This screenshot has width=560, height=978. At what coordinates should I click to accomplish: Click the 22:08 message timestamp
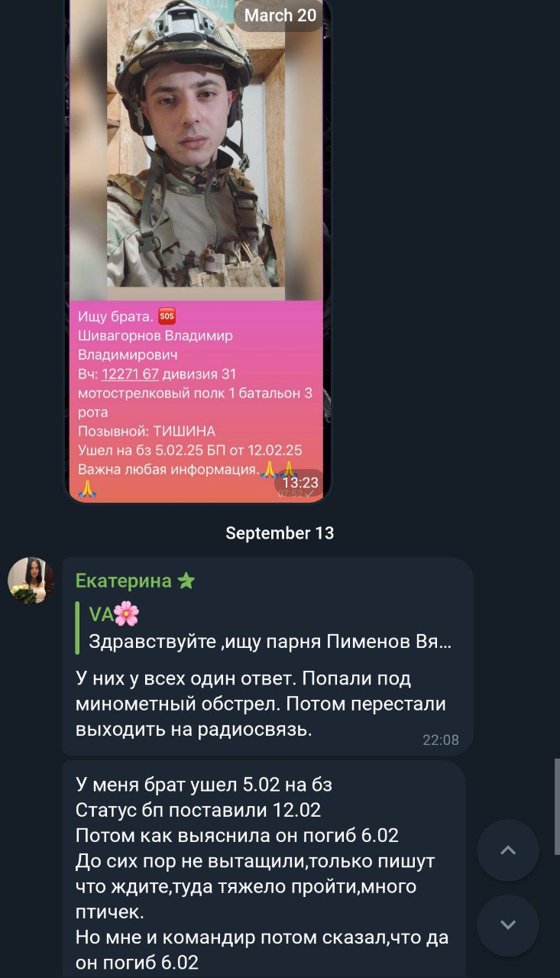441,740
